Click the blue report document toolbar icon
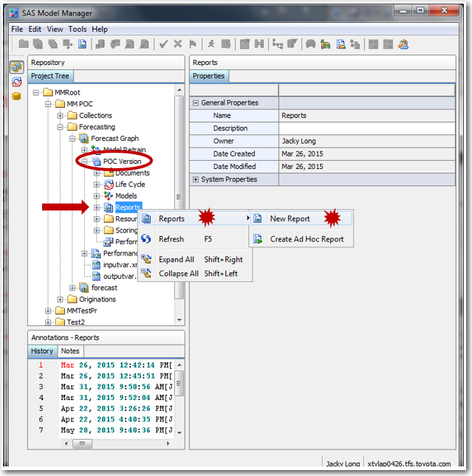This screenshot has height=476, width=472. (82, 44)
